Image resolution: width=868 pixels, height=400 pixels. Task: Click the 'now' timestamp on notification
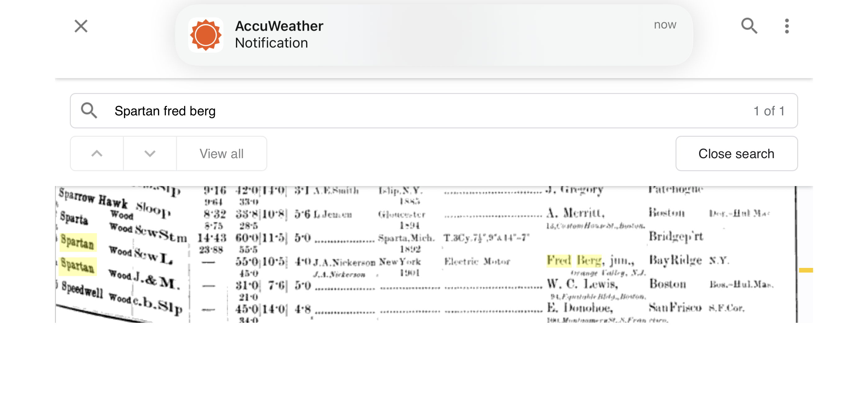point(665,24)
